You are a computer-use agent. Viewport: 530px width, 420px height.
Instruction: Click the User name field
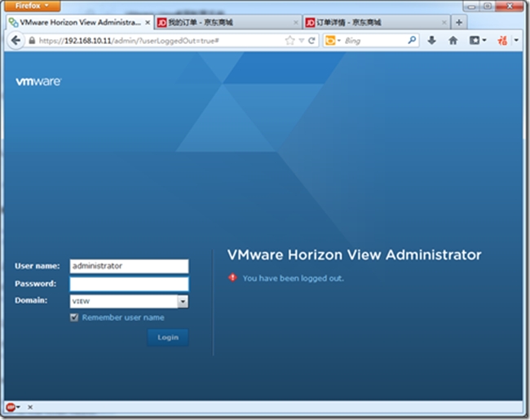129,266
